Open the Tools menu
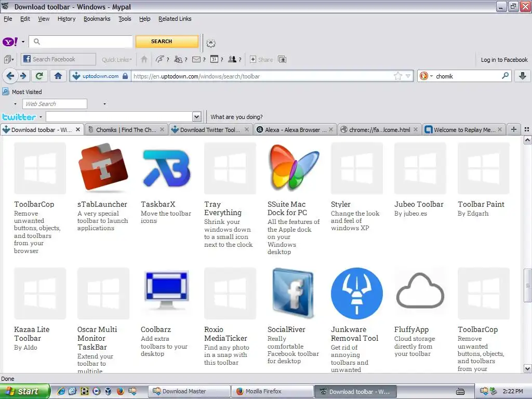Viewport: 532px width, 399px height. click(125, 19)
